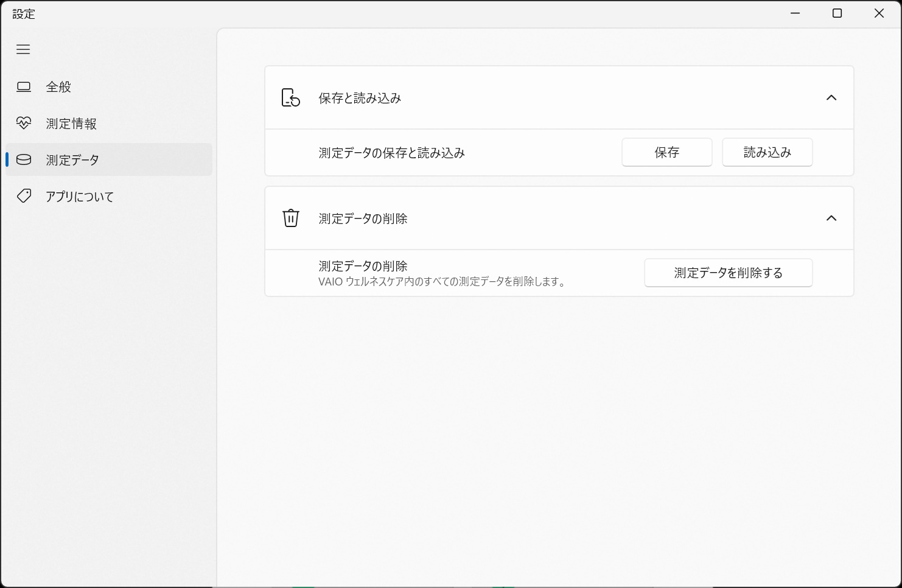The image size is (902, 588).
Task: Minimize the 設定 window
Action: (795, 13)
